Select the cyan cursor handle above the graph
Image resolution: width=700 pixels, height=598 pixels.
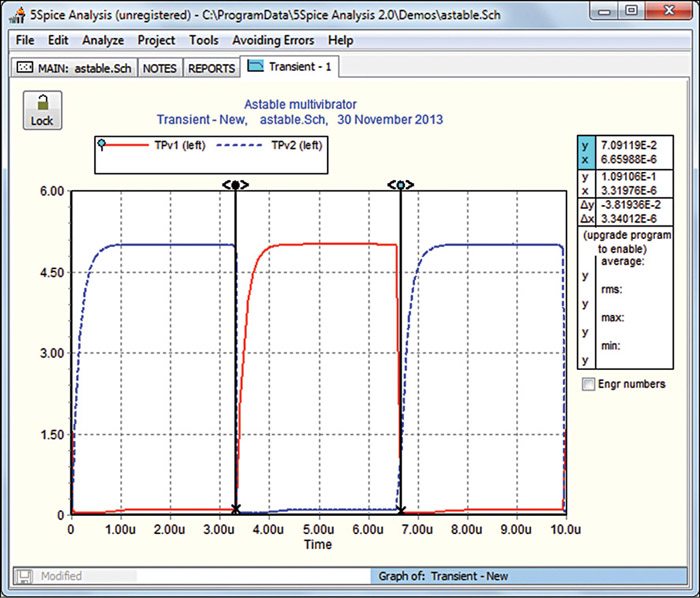(x=401, y=184)
